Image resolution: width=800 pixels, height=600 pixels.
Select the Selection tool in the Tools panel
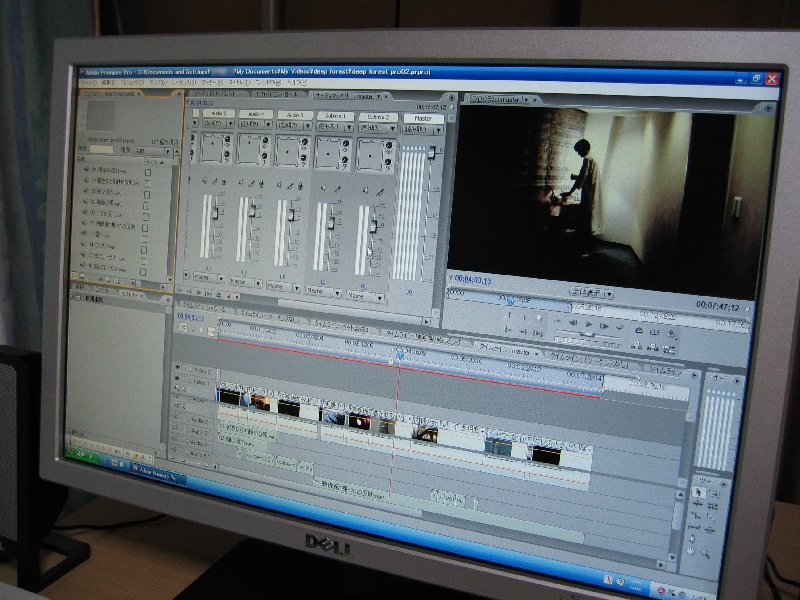click(699, 493)
